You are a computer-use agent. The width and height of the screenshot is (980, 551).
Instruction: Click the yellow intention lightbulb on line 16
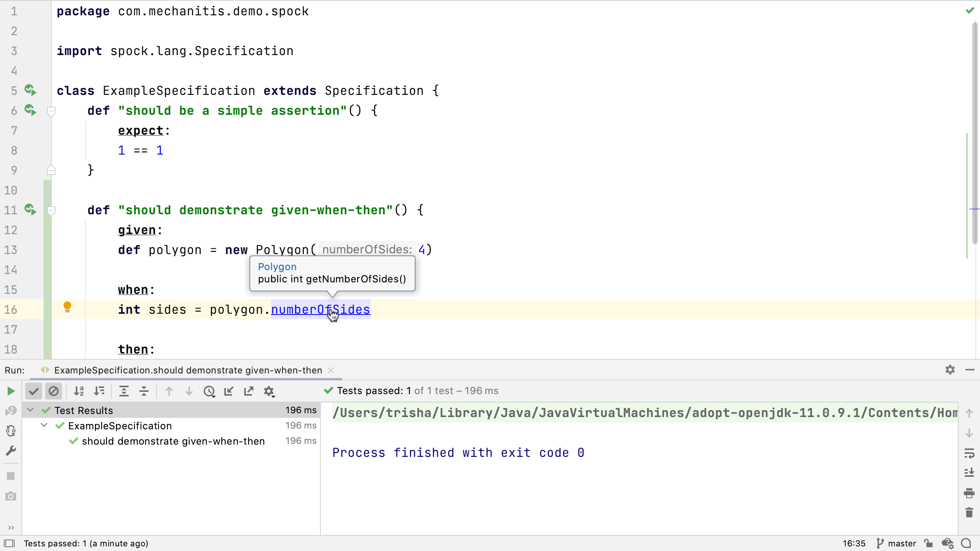coord(67,307)
